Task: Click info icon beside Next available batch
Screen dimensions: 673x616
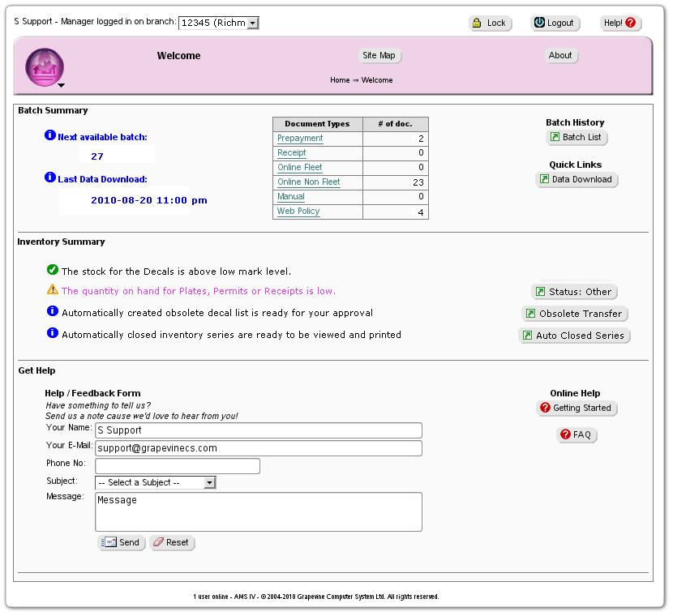Action: point(50,135)
